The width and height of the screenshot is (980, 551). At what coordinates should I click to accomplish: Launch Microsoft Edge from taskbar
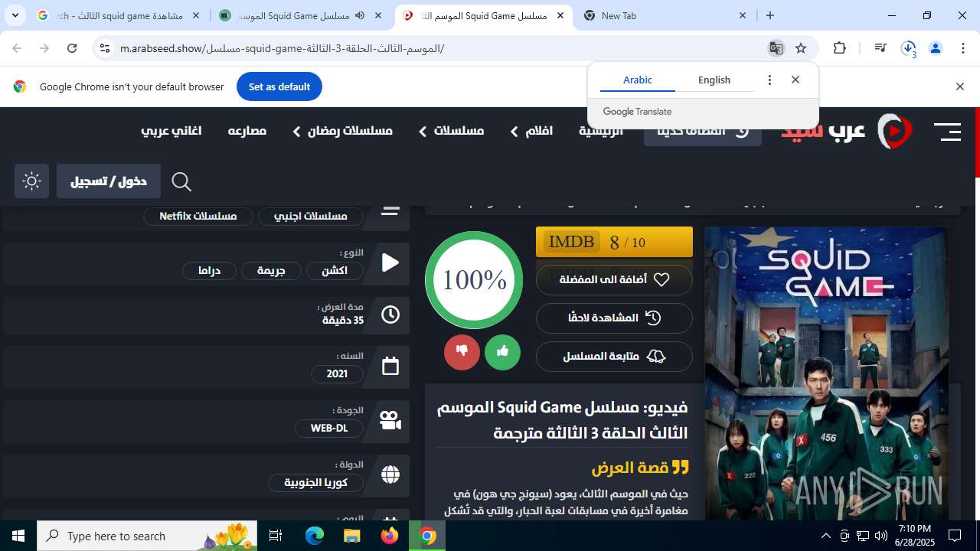click(315, 536)
